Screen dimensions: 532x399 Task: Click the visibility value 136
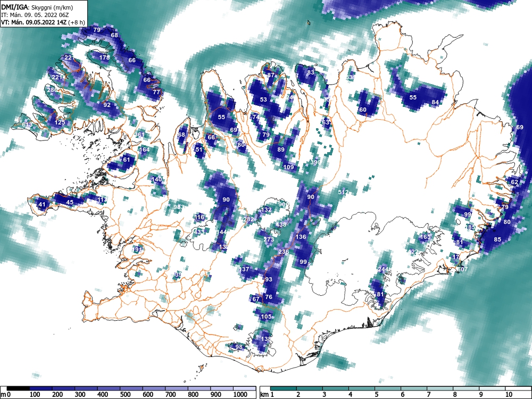301,237
